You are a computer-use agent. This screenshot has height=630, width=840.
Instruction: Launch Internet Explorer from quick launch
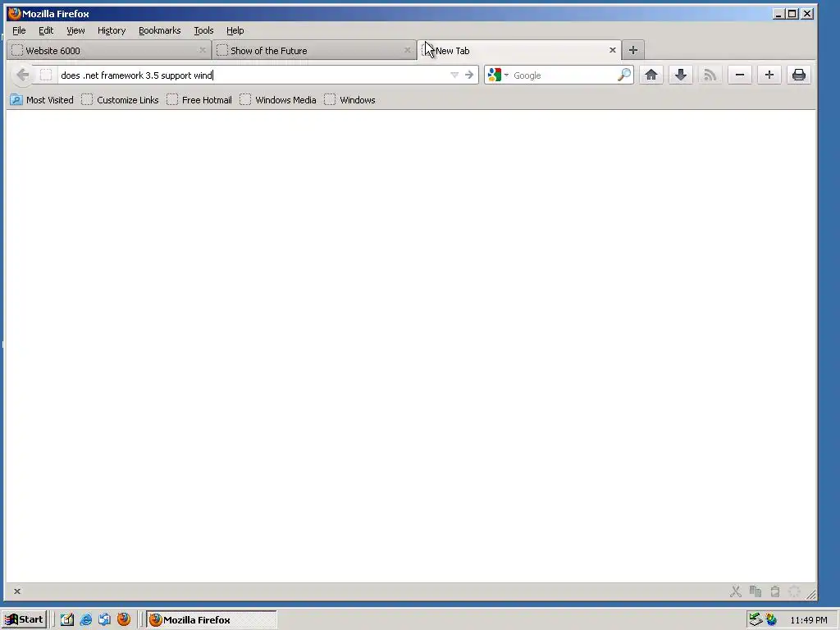85,620
